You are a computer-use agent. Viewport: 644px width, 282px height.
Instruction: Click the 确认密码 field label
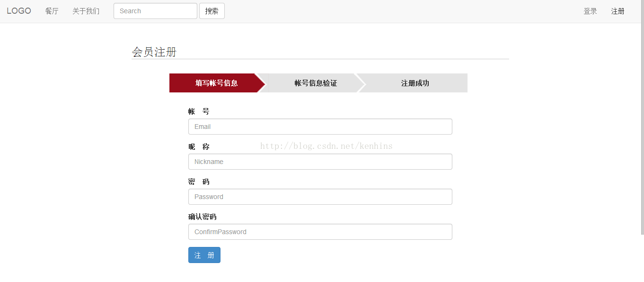pos(203,217)
